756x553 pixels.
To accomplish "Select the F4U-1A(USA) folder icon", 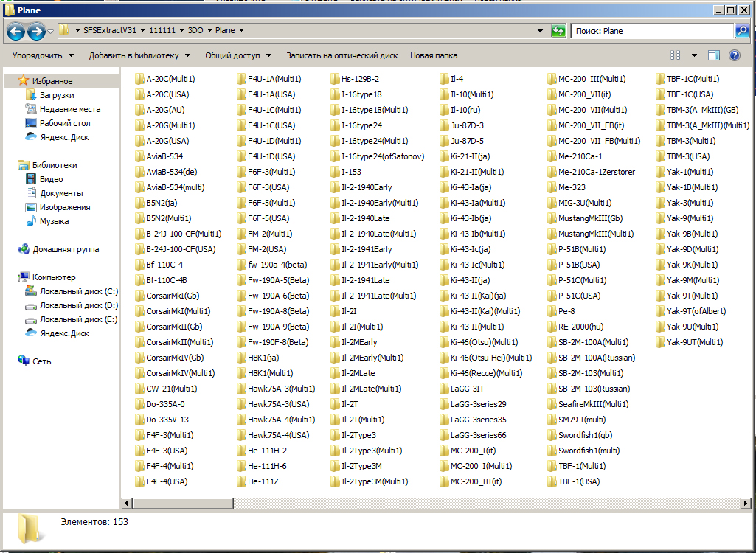I will 241,94.
